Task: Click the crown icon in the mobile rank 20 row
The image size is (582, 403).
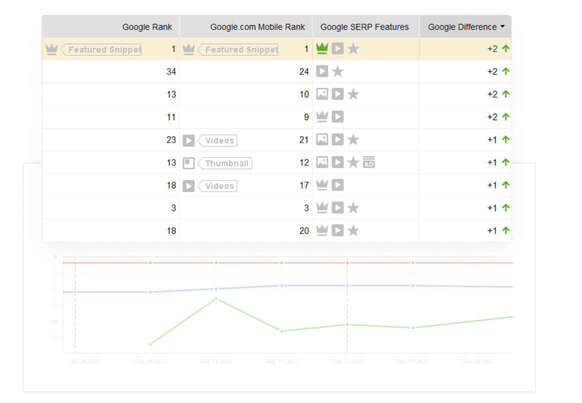Action: coord(322,231)
